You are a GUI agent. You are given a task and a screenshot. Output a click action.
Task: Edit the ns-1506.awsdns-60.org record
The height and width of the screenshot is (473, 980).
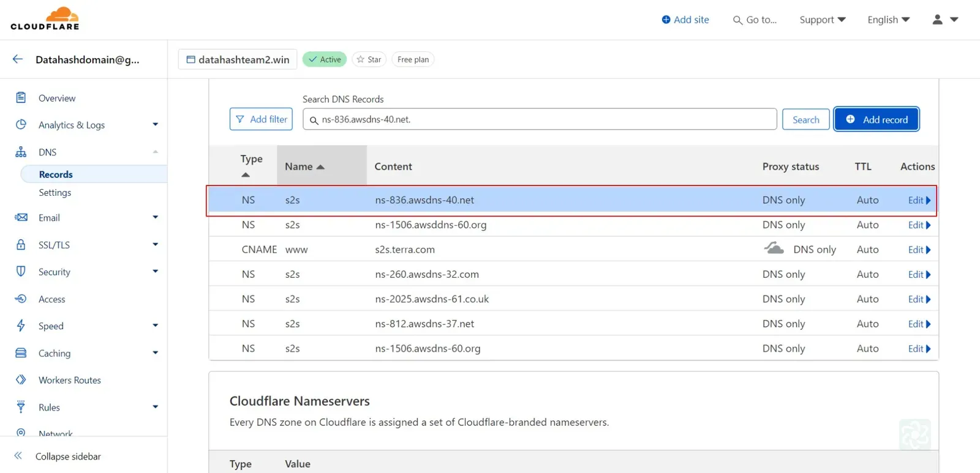click(919, 349)
